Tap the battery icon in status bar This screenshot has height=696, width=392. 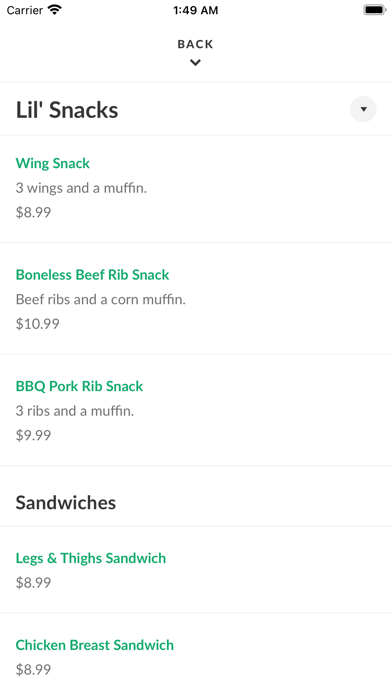click(374, 10)
